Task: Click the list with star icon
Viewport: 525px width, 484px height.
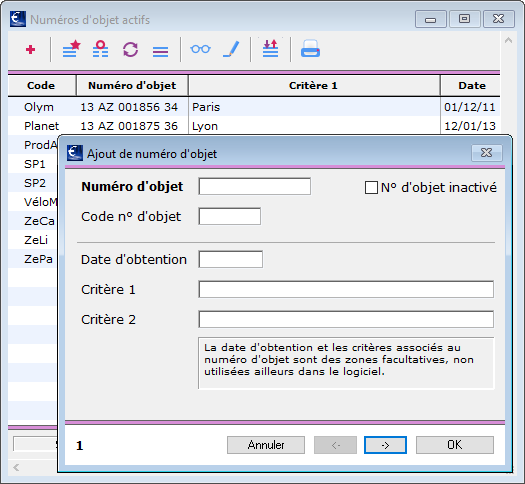Action: pos(72,49)
